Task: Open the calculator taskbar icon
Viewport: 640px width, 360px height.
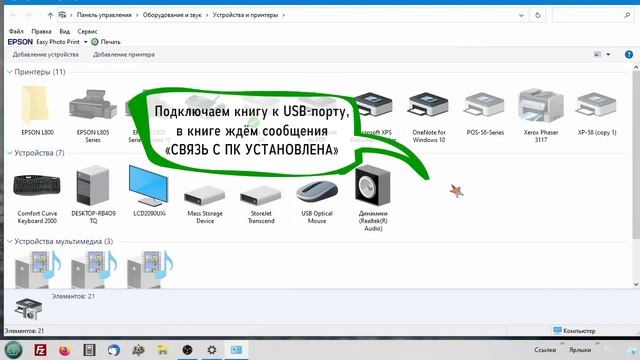Action: tap(89, 350)
